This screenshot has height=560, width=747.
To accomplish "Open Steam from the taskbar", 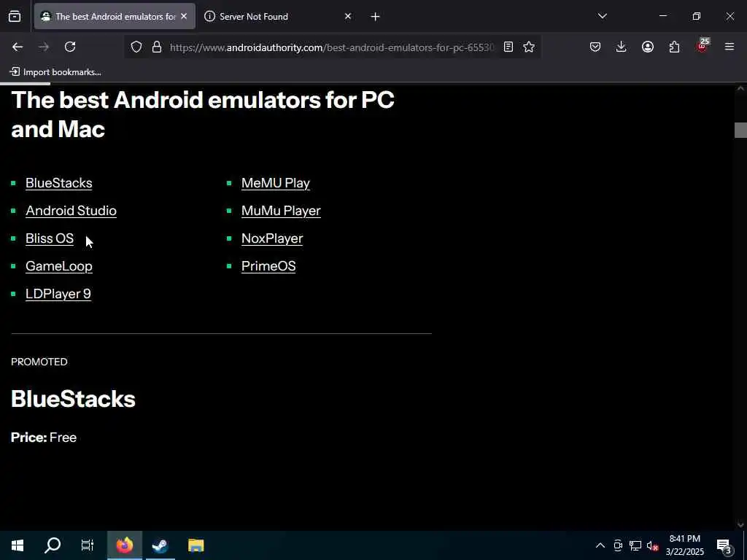I will tap(160, 545).
